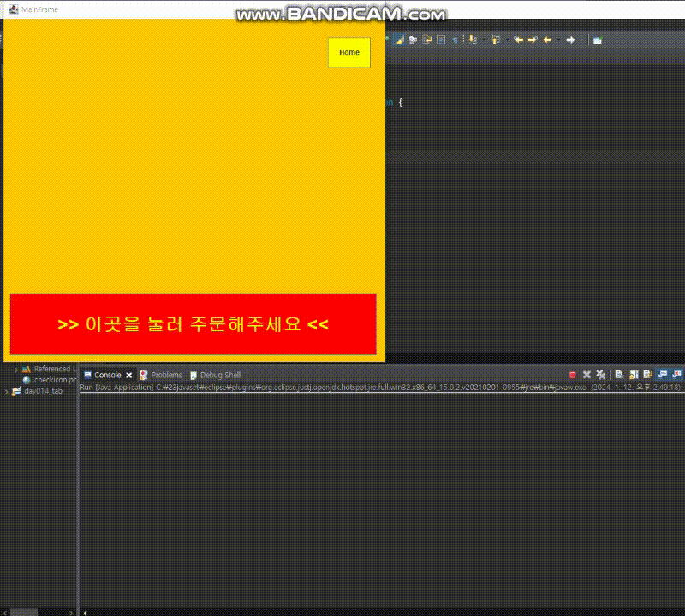Click the toolbar icon left of word wrap
Image resolution: width=685 pixels, height=616 pixels.
click(x=413, y=39)
